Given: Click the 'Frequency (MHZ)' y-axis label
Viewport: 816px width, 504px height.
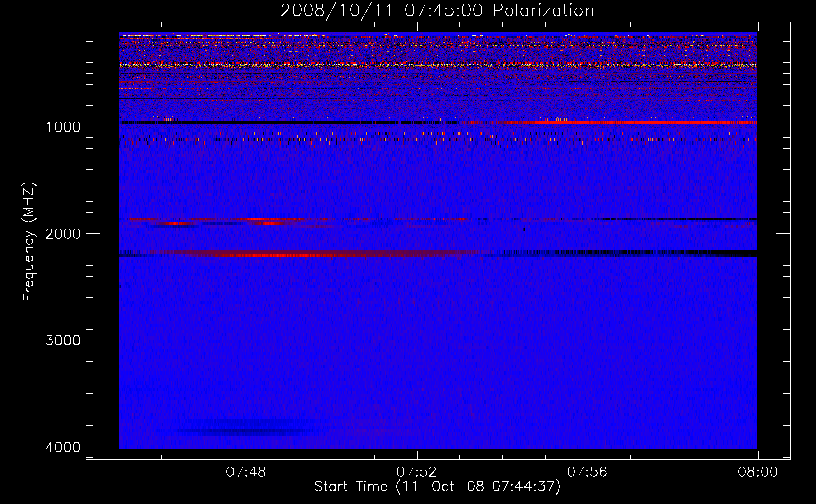Looking at the screenshot, I should pyautogui.click(x=29, y=242).
